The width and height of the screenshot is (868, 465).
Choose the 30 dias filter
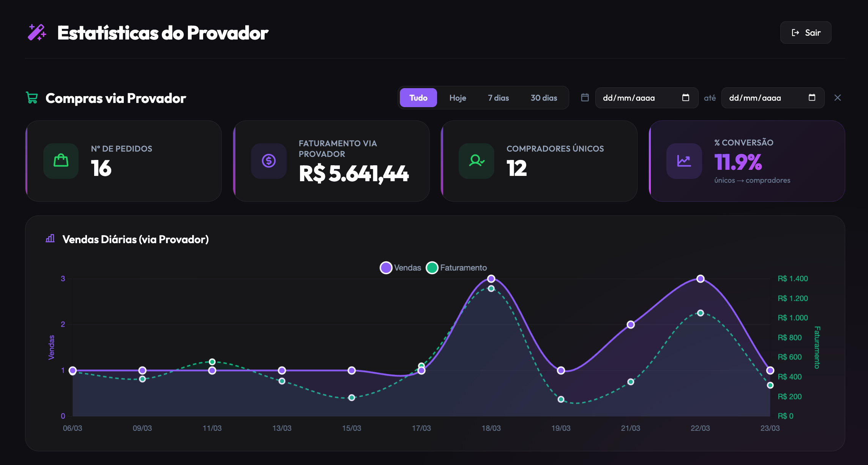[x=544, y=98]
